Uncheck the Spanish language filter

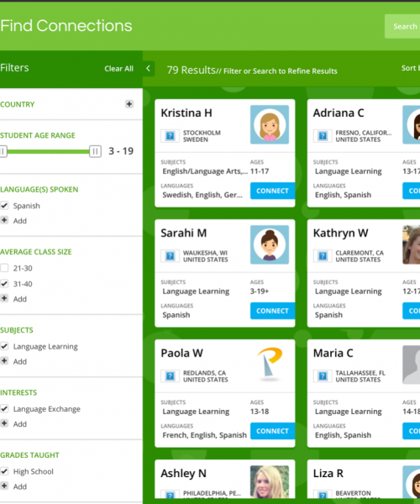click(x=4, y=206)
